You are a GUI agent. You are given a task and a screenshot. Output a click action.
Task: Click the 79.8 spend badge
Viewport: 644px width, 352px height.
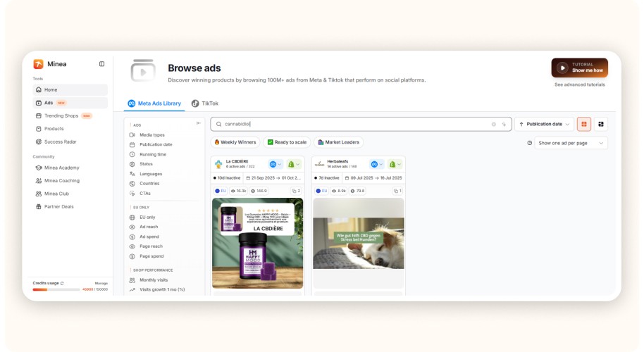pos(358,191)
